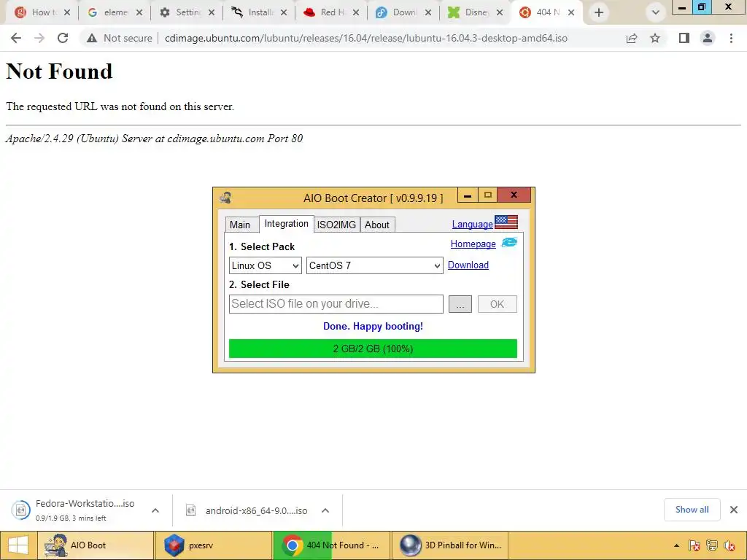Expand Fedora download options chevron
Image resolution: width=747 pixels, height=560 pixels.
click(155, 510)
